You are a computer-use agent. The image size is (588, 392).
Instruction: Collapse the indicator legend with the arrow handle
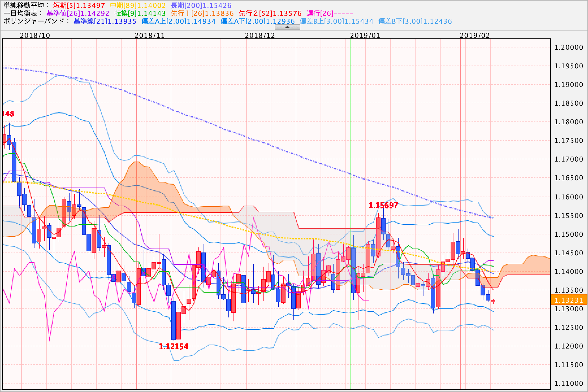click(287, 27)
